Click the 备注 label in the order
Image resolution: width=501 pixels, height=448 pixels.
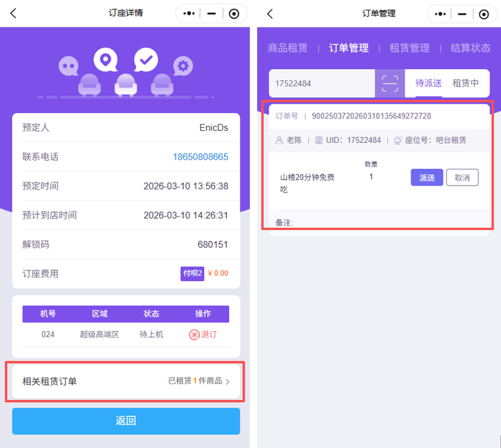point(284,223)
